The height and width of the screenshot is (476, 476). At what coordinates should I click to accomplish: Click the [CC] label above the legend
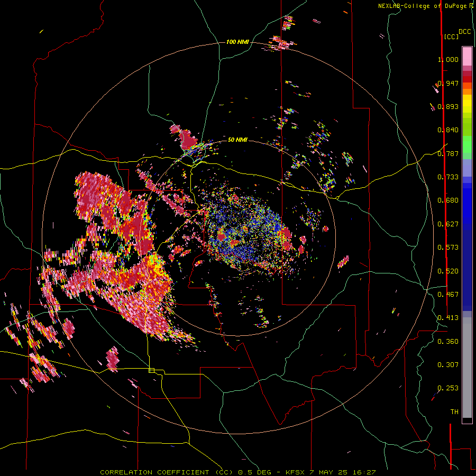[x=451, y=36]
